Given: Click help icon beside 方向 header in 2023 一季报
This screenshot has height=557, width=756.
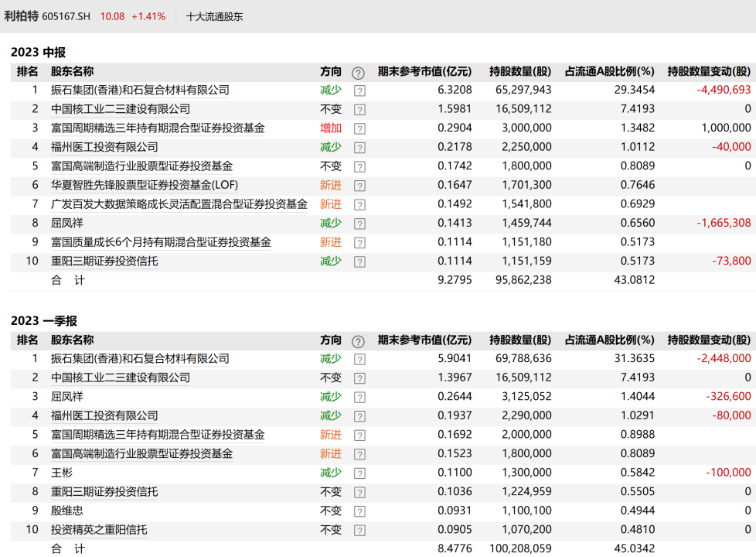Looking at the screenshot, I should coord(358,342).
